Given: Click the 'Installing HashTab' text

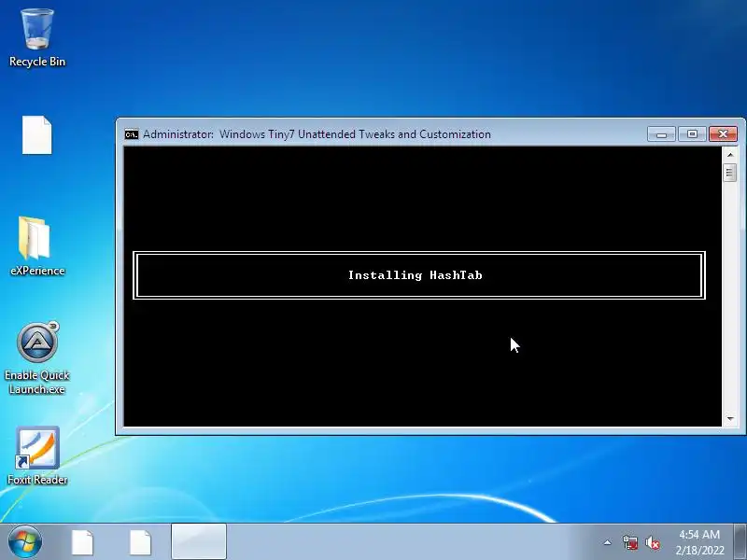Looking at the screenshot, I should (415, 275).
